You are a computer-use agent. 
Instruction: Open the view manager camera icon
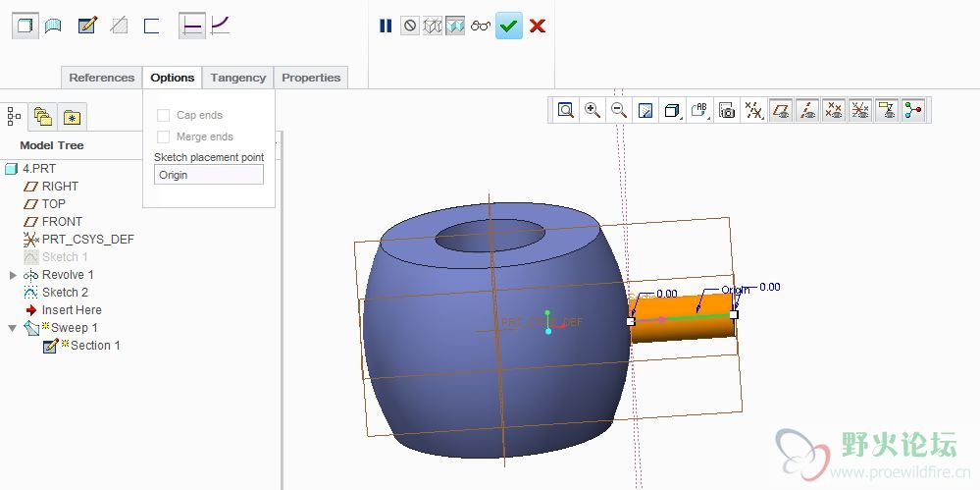pos(726,111)
